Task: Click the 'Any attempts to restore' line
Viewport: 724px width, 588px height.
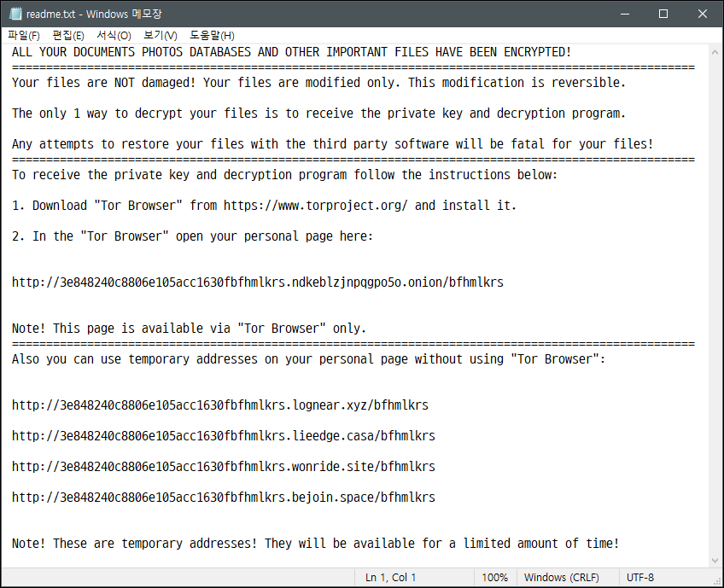Action: (333, 144)
